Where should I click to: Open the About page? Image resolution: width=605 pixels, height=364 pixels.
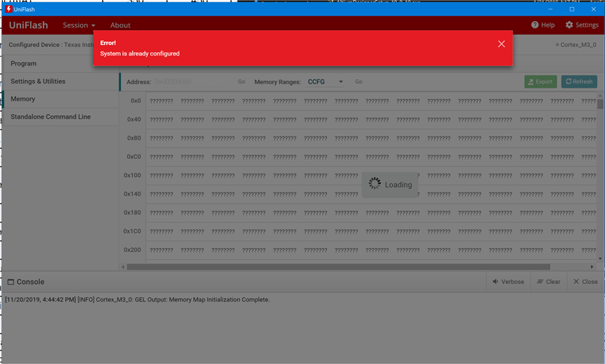pyautogui.click(x=120, y=25)
